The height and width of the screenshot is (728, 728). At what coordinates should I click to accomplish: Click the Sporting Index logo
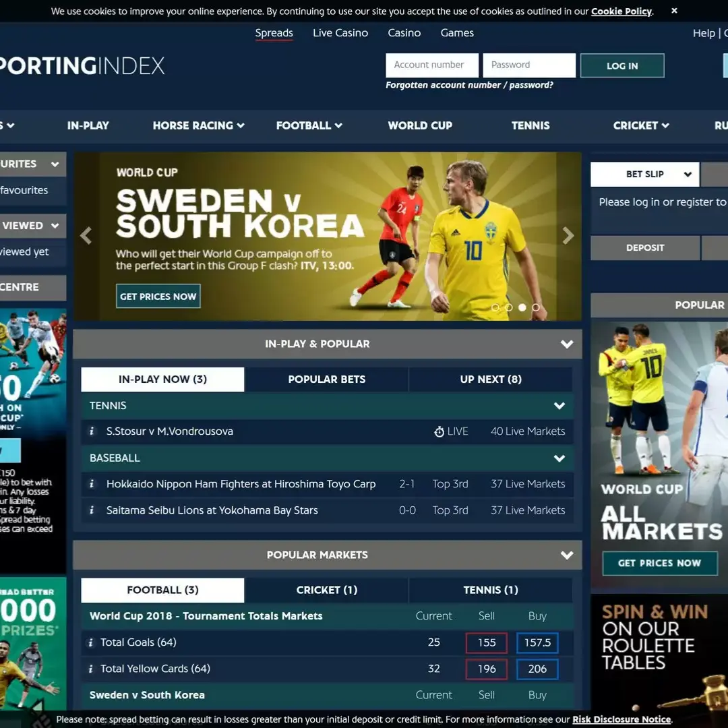82,66
